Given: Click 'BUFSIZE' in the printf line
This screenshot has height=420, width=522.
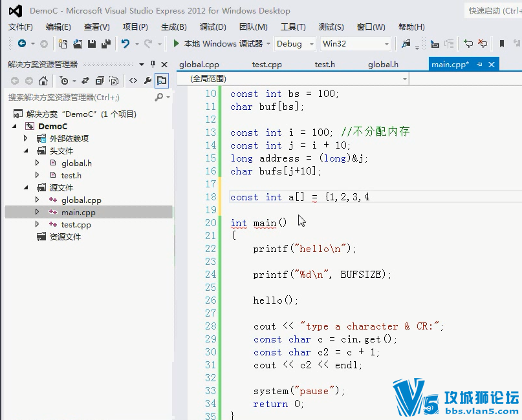Looking at the screenshot, I should pyautogui.click(x=360, y=275).
